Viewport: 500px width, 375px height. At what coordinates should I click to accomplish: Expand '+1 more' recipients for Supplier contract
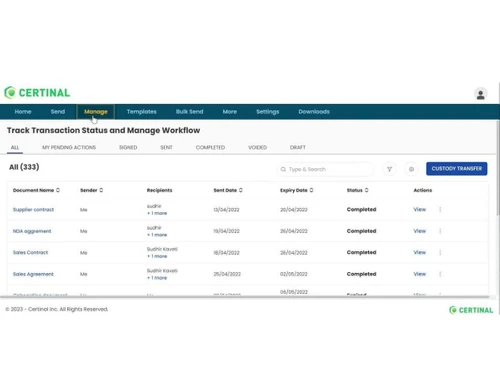coord(157,213)
